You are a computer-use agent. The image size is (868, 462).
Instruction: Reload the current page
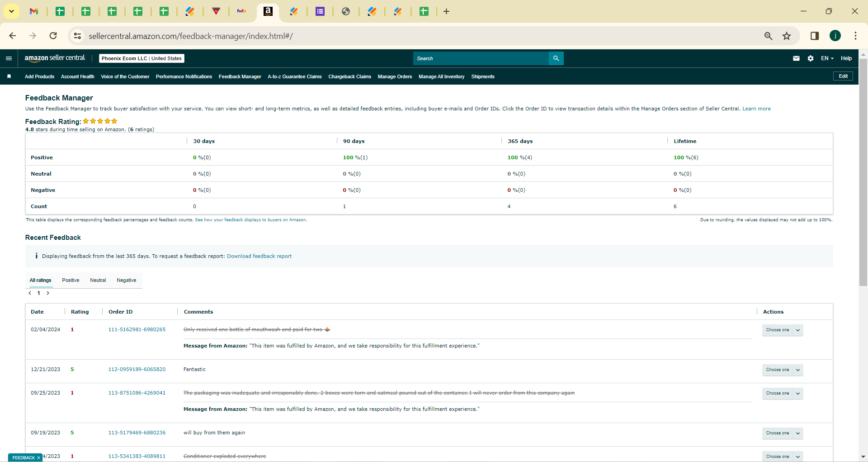[53, 36]
